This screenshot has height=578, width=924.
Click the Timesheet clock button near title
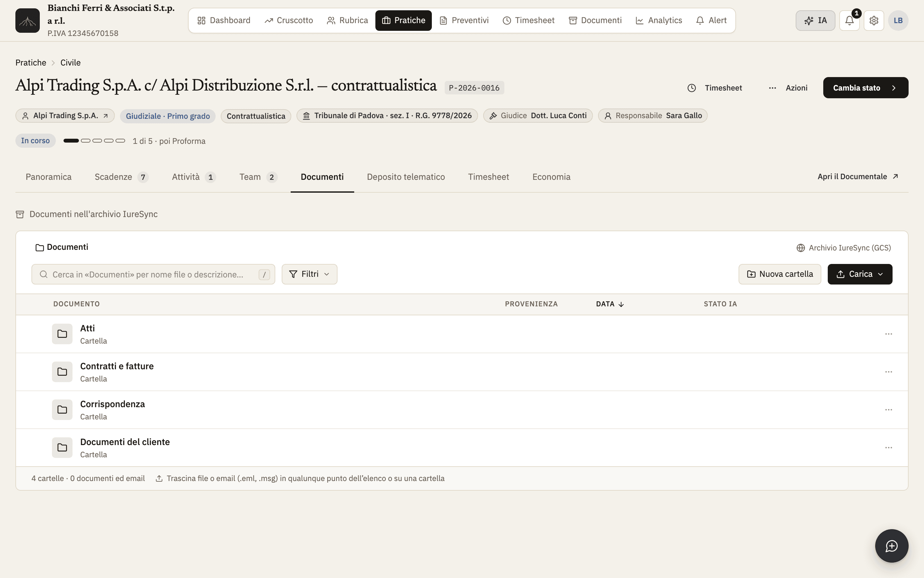[x=714, y=88]
